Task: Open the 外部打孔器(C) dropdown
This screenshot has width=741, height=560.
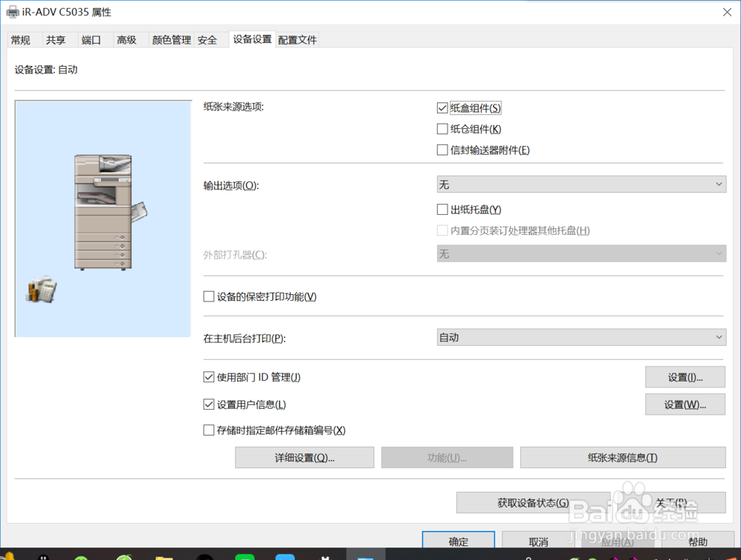Action: point(580,254)
